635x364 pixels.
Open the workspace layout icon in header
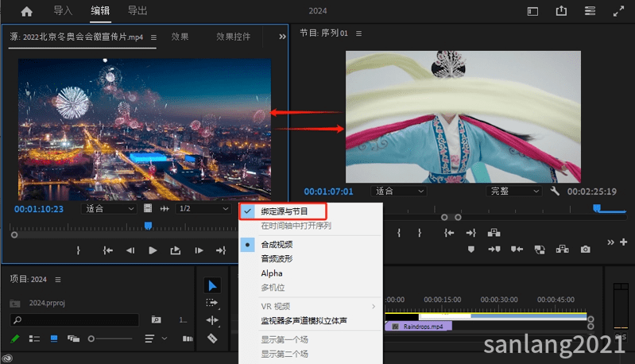(x=532, y=11)
